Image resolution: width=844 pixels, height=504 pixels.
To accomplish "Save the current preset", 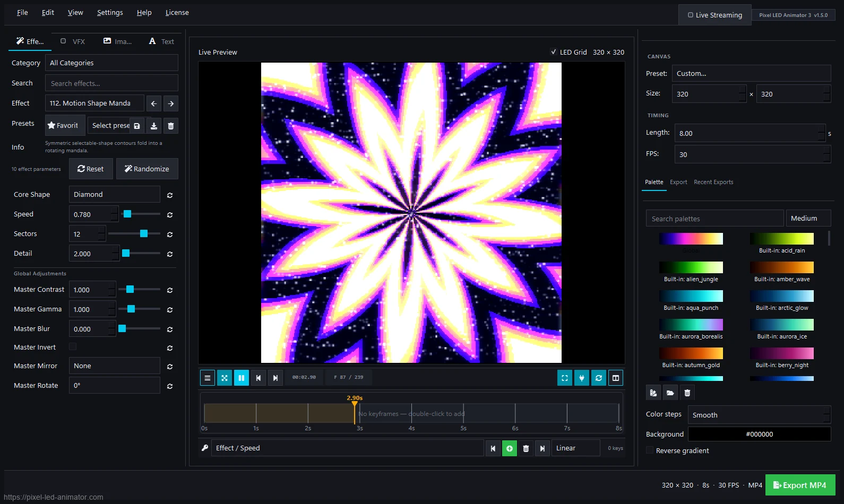I will 137,126.
